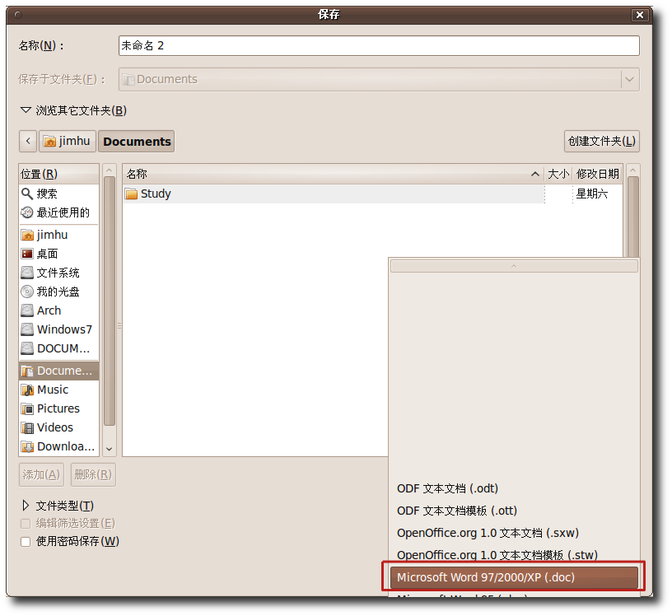
Task: Click the desktop icon in places list
Action: pyautogui.click(x=27, y=254)
